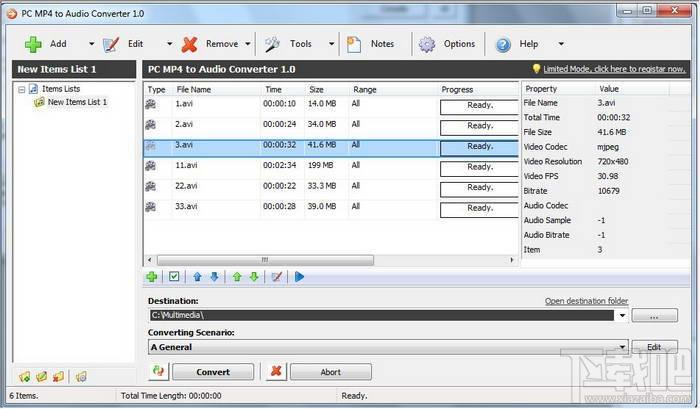This screenshot has width=700, height=409.
Task: Click the Size column header
Action: click(x=327, y=89)
